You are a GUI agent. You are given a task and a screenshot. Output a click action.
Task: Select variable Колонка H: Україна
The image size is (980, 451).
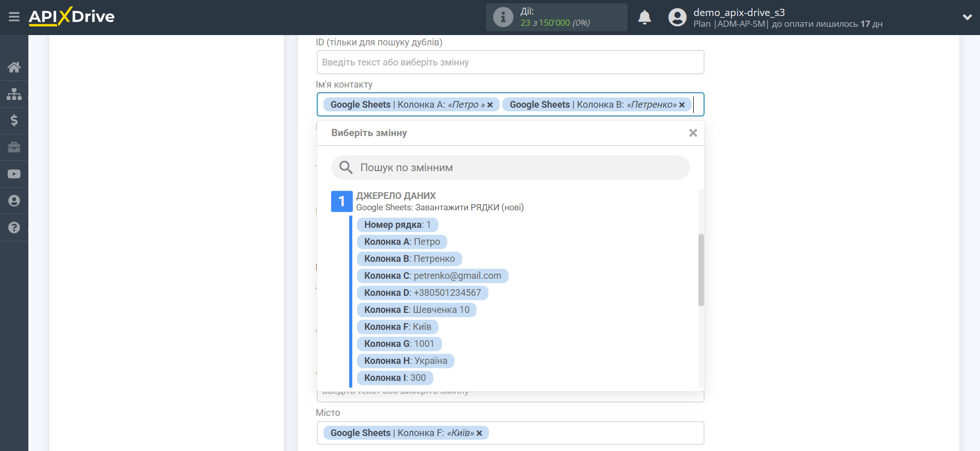click(405, 361)
